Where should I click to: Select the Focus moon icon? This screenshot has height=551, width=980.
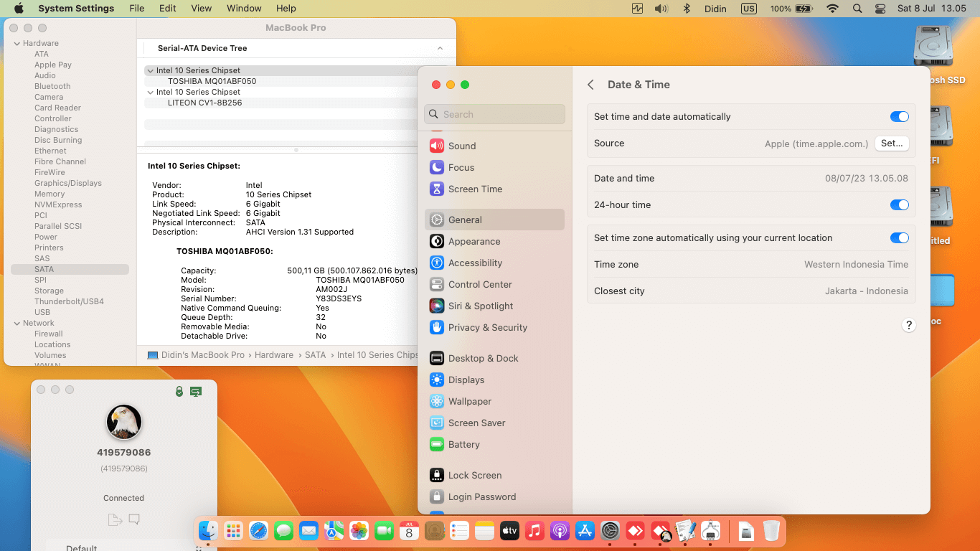437,167
